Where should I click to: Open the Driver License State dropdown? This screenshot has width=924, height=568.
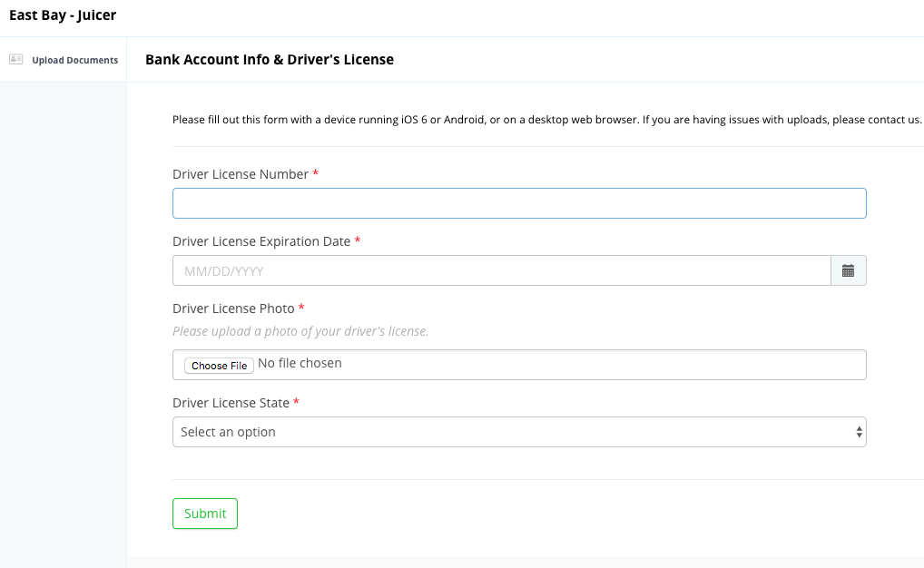[519, 432]
